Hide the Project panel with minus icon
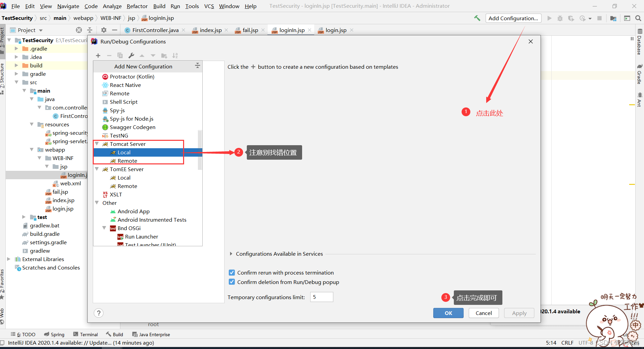644x349 pixels. pyautogui.click(x=115, y=30)
